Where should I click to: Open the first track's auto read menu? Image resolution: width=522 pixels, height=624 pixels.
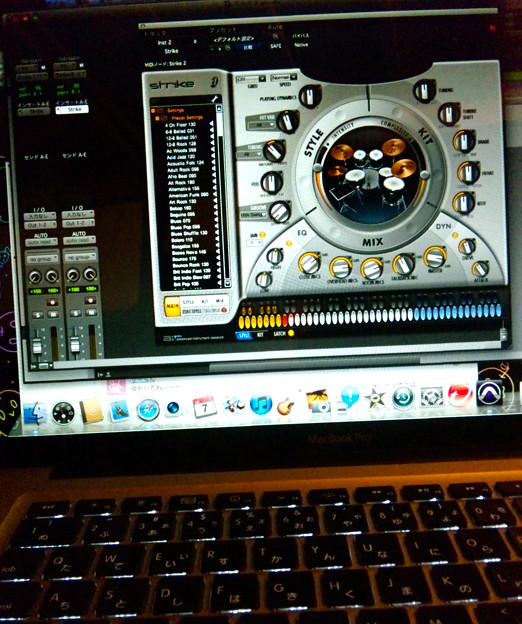(41, 242)
